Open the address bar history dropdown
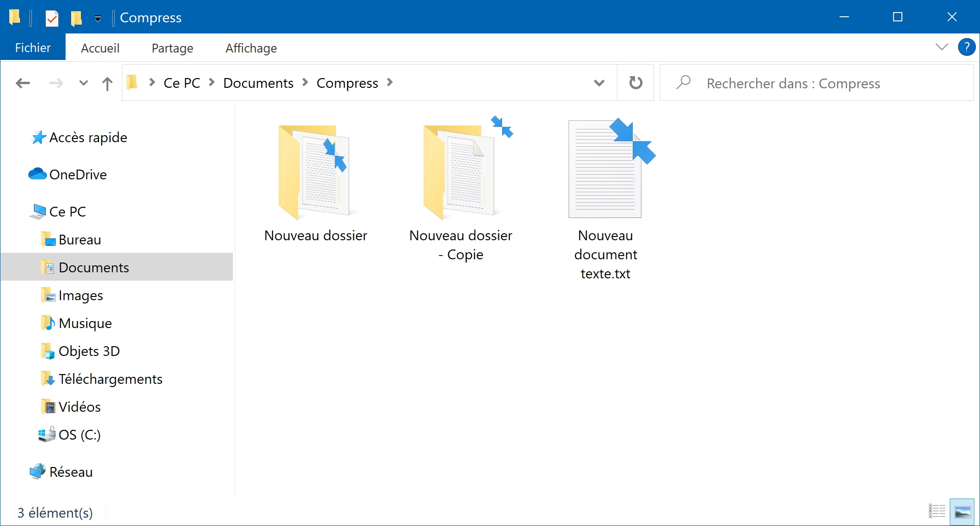Image resolution: width=980 pixels, height=526 pixels. click(x=599, y=83)
